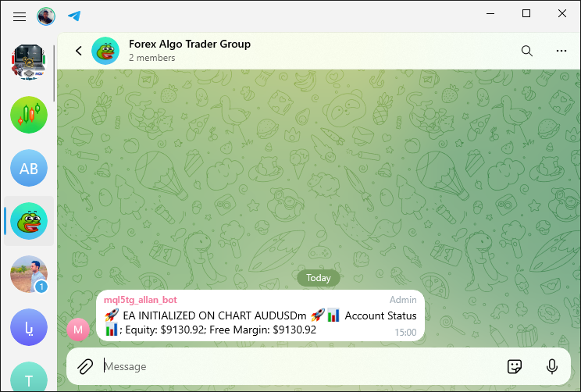
Task: Click the 2 members subtitle
Action: pos(152,58)
